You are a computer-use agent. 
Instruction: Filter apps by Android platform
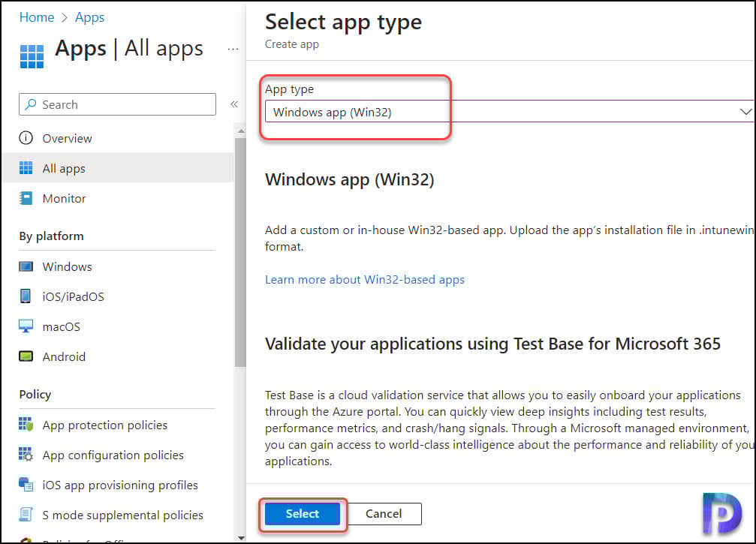point(118,356)
